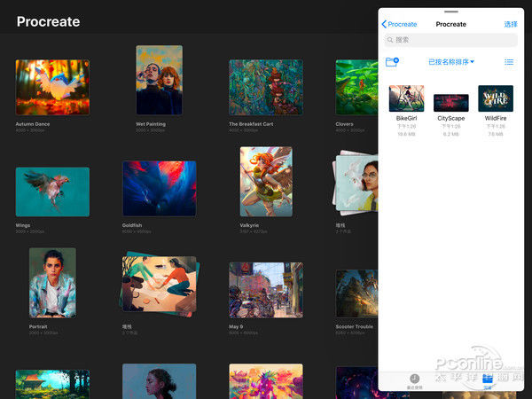Click the Goldfish title text
This screenshot has height=399, width=532.
click(132, 225)
